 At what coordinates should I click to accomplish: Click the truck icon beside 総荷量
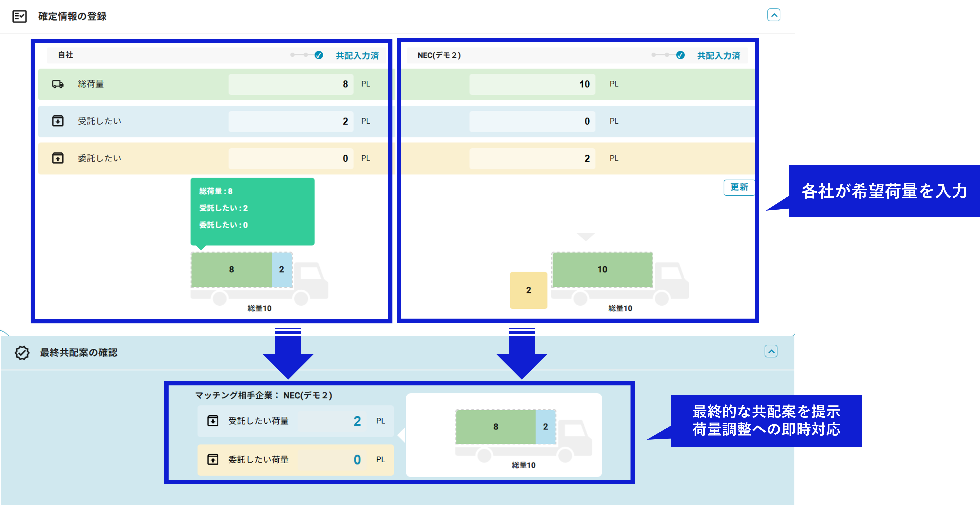pyautogui.click(x=58, y=84)
